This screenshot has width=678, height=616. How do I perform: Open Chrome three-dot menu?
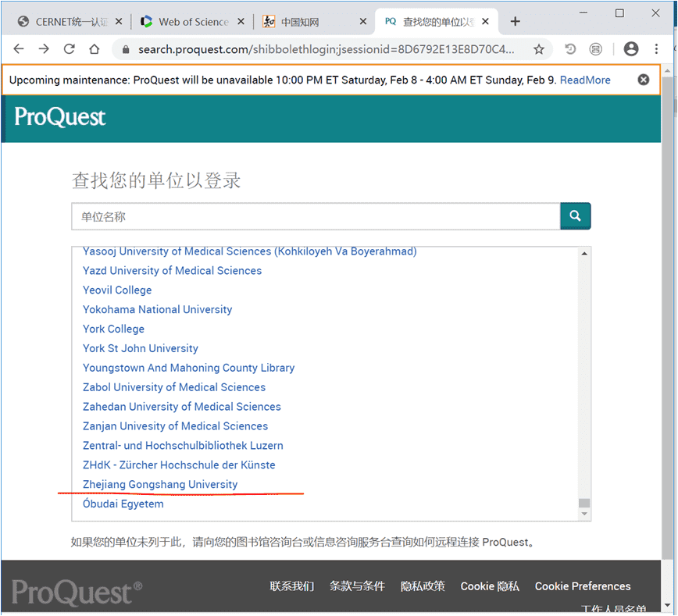(657, 49)
